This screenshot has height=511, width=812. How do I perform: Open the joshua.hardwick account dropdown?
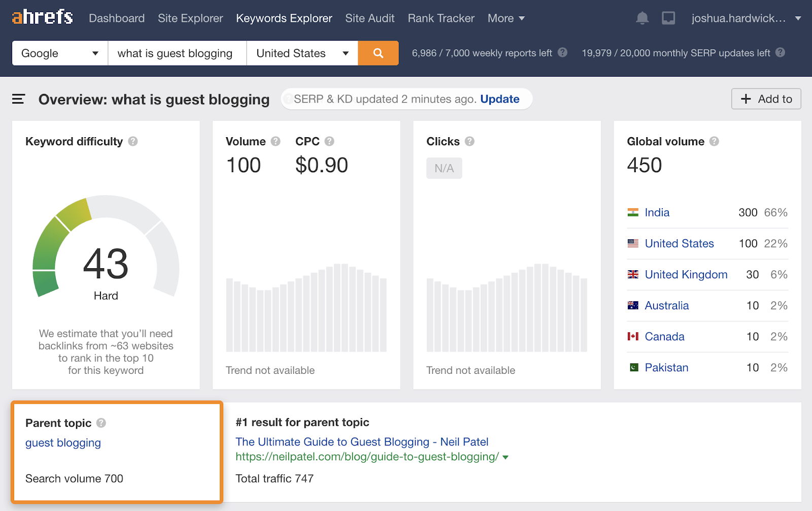pyautogui.click(x=746, y=18)
